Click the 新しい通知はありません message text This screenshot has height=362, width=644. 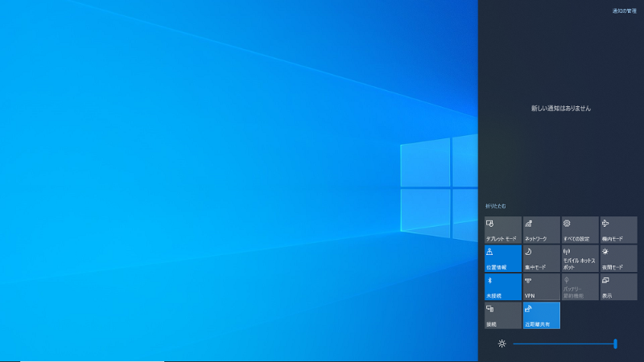(560, 108)
